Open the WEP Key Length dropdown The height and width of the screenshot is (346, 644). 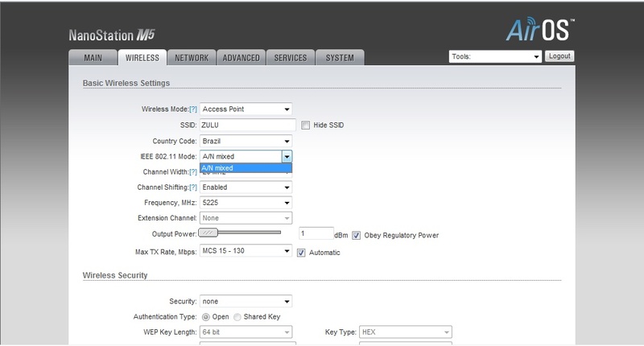point(246,332)
